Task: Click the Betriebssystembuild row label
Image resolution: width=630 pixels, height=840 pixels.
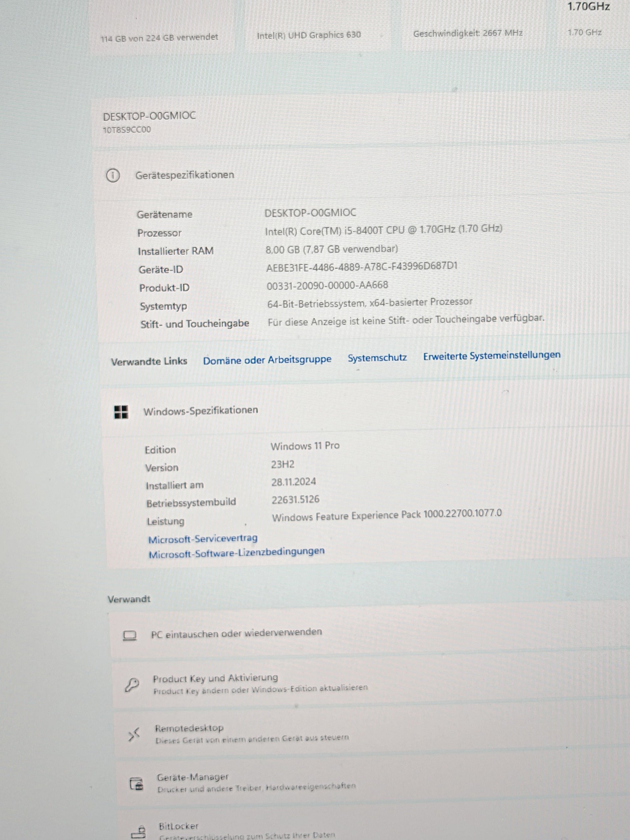Action: click(191, 502)
